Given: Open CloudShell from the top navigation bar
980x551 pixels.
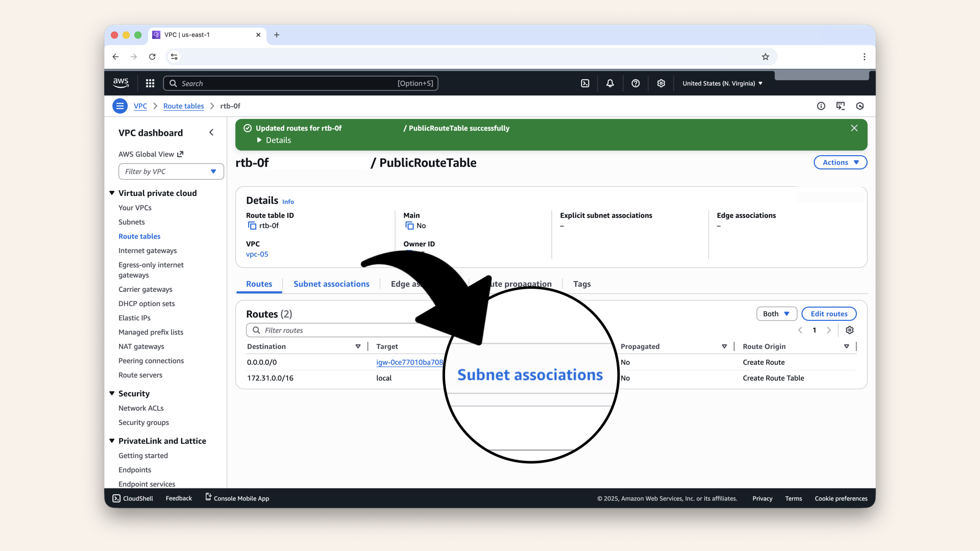Looking at the screenshot, I should pyautogui.click(x=585, y=83).
